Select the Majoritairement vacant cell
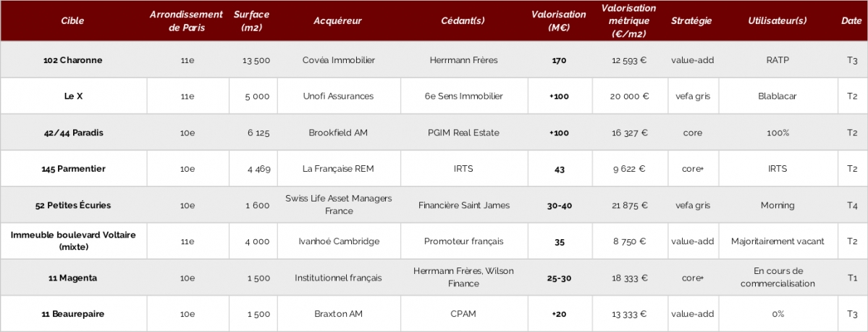The height and width of the screenshot is (332, 868). 778,241
